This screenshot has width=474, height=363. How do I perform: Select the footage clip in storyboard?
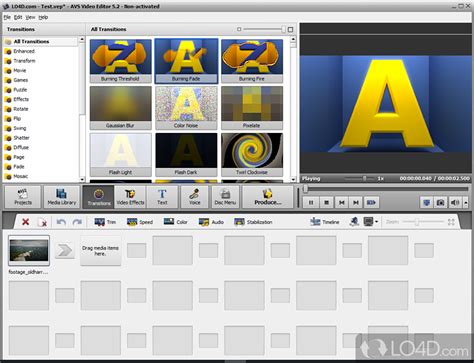pyautogui.click(x=29, y=250)
